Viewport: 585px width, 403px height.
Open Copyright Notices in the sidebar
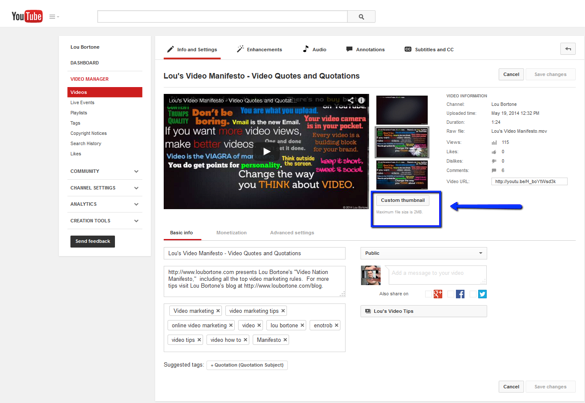point(88,133)
